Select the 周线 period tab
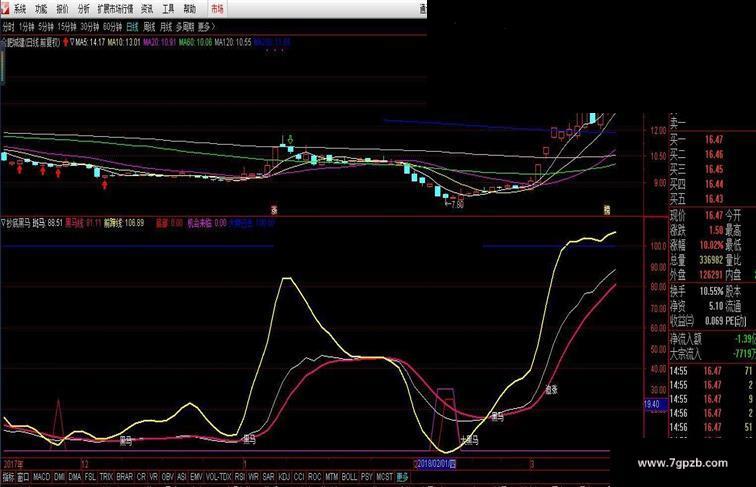 (149, 27)
